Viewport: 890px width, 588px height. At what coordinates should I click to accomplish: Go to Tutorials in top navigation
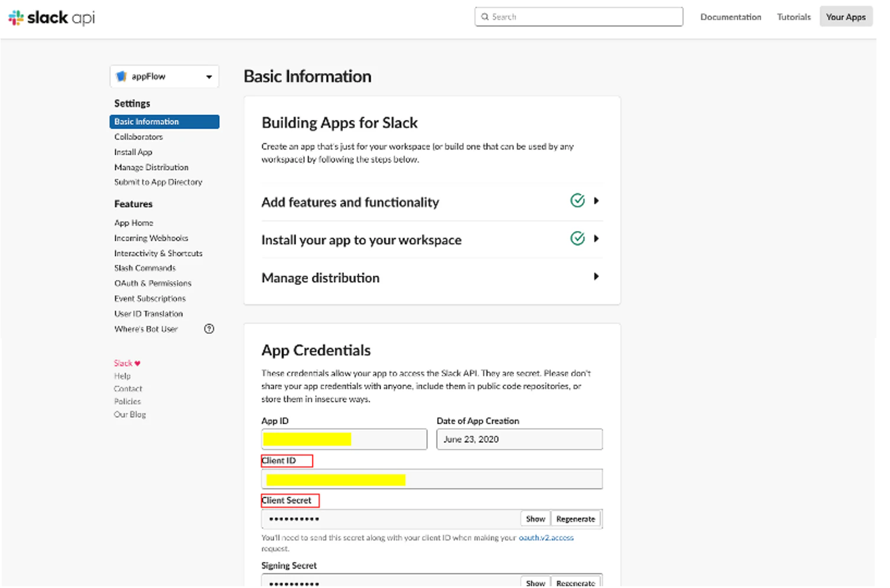click(794, 17)
